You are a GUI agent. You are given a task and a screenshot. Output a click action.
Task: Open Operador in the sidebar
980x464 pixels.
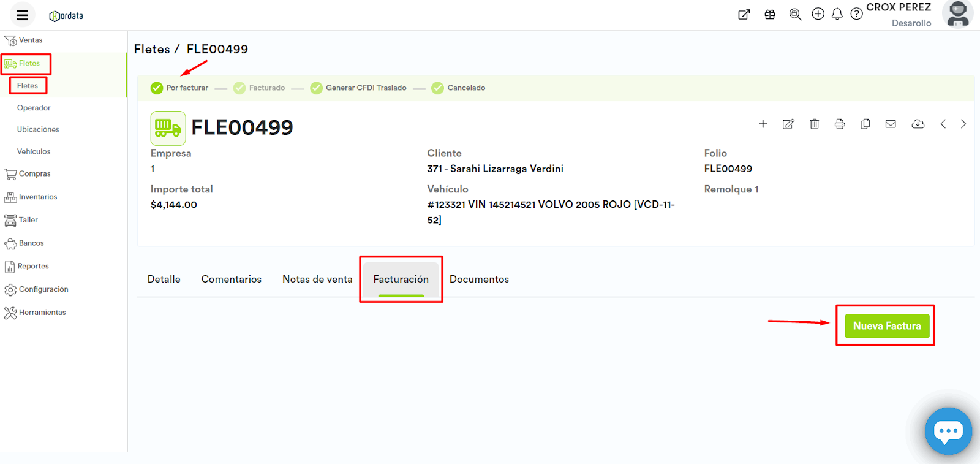[x=34, y=108]
